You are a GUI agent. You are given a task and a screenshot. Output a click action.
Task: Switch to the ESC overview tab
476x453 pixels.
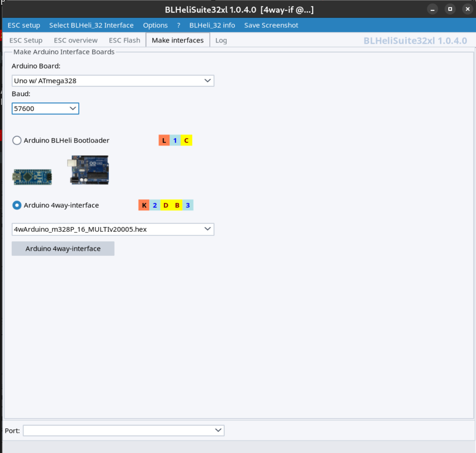(76, 40)
